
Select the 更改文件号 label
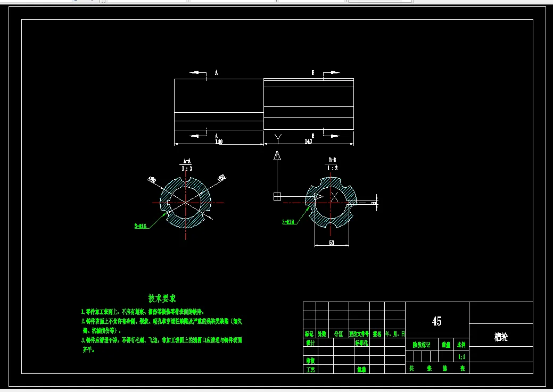click(x=359, y=333)
